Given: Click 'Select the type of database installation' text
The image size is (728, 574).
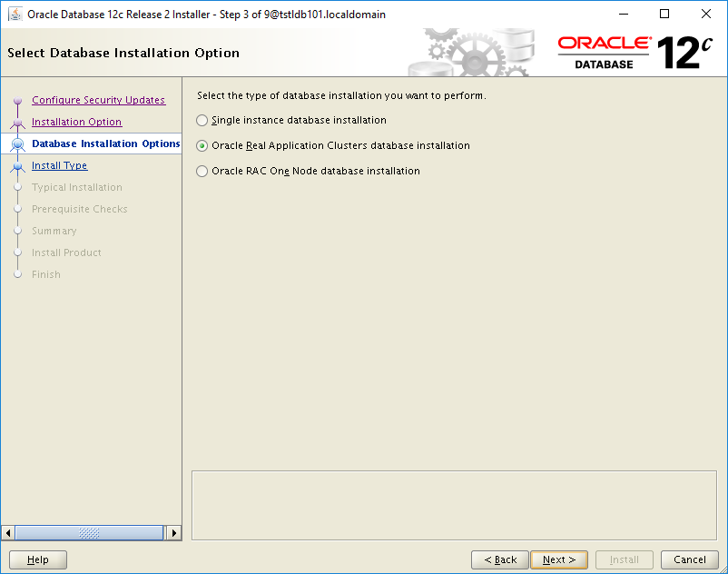Looking at the screenshot, I should (x=341, y=95).
